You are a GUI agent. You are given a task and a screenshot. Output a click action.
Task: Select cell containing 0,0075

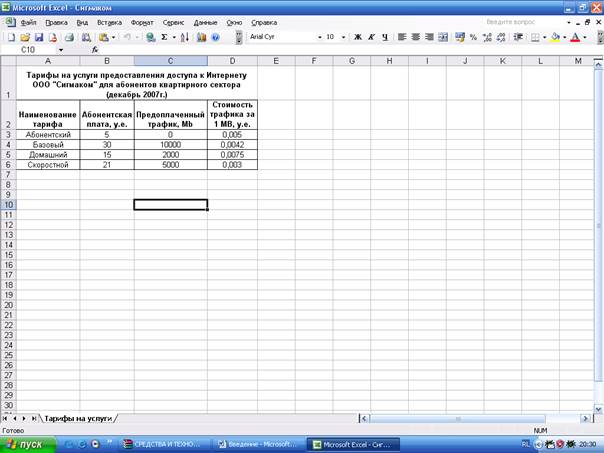[x=232, y=154]
